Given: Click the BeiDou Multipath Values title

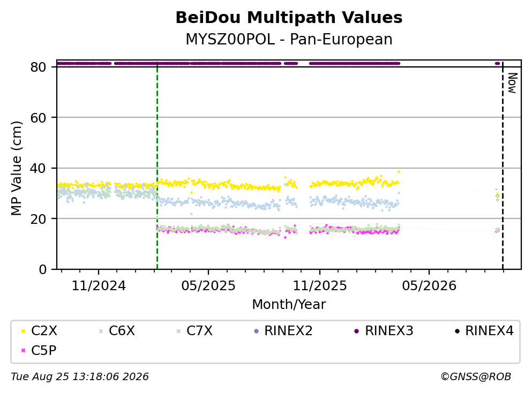Looking at the screenshot, I should 289,18.
